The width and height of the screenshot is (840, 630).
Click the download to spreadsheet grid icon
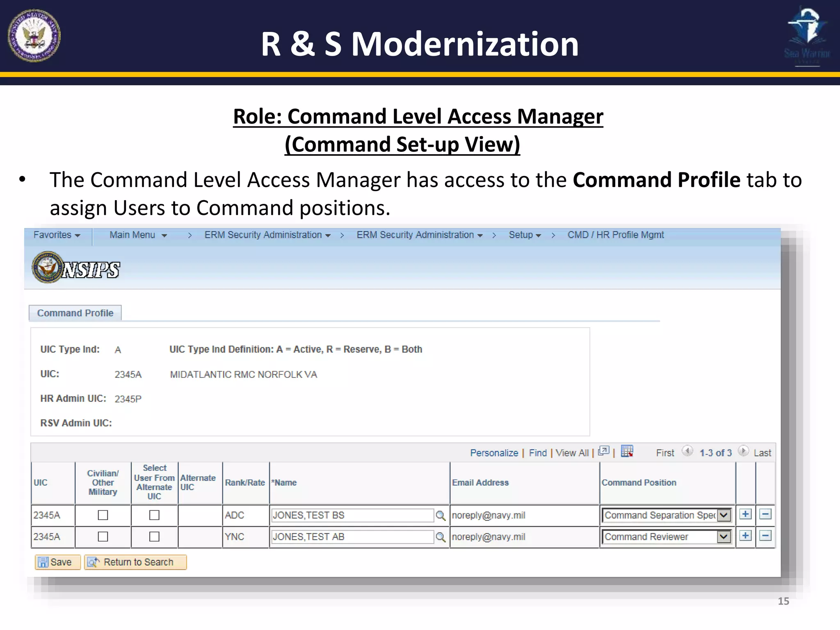tap(627, 452)
